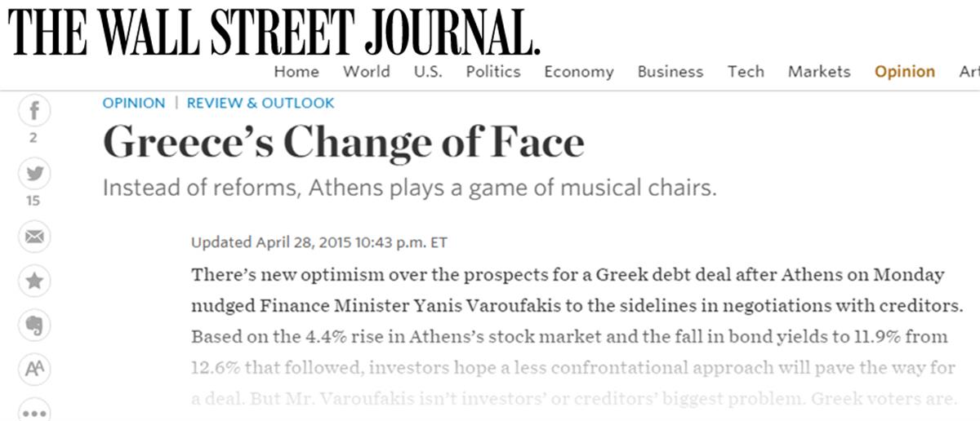Open more sharing options ellipsis icon
The width and height of the screenshot is (980, 421).
point(33,412)
